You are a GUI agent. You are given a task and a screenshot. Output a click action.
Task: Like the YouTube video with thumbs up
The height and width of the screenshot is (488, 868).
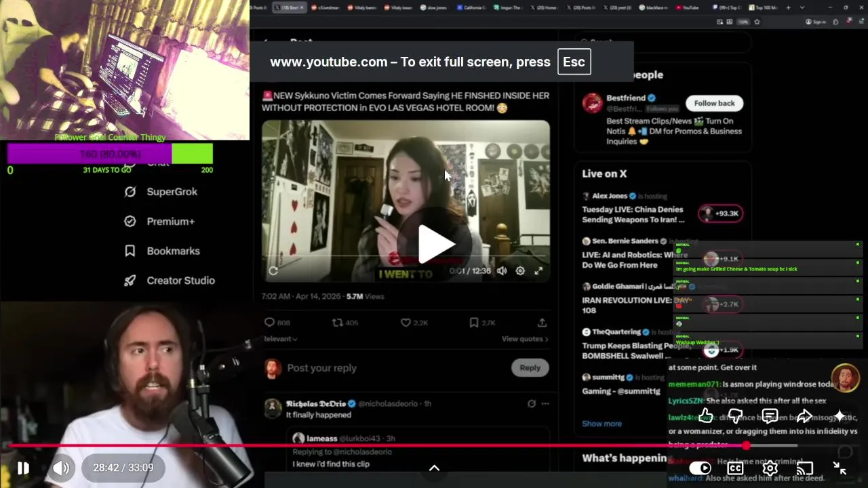coord(705,415)
